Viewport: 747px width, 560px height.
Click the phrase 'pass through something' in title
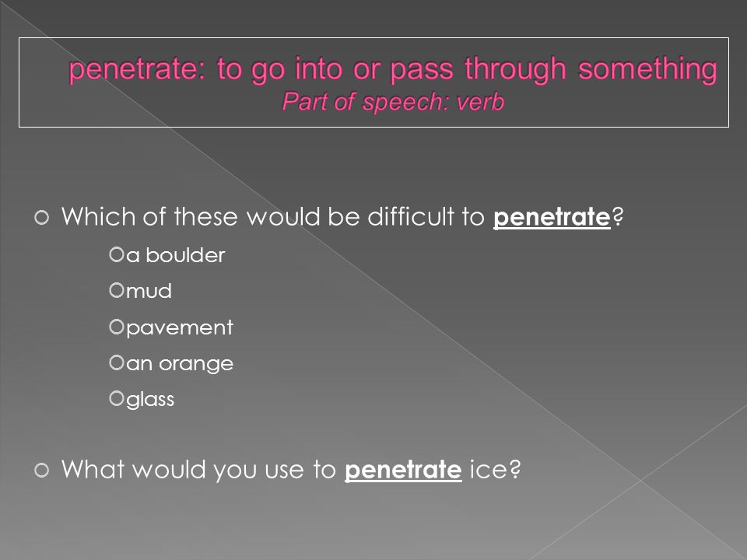coord(553,69)
